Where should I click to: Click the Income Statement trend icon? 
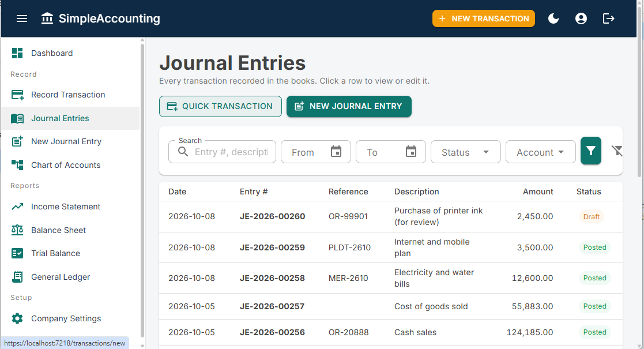coord(17,207)
